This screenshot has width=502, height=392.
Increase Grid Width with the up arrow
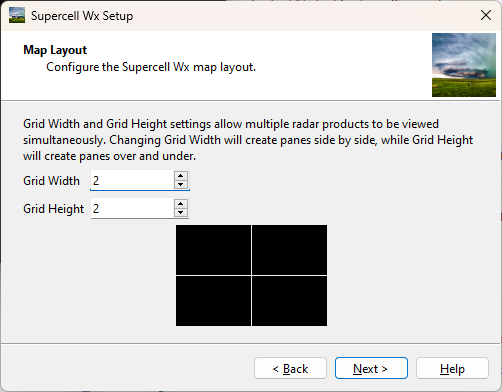181,176
